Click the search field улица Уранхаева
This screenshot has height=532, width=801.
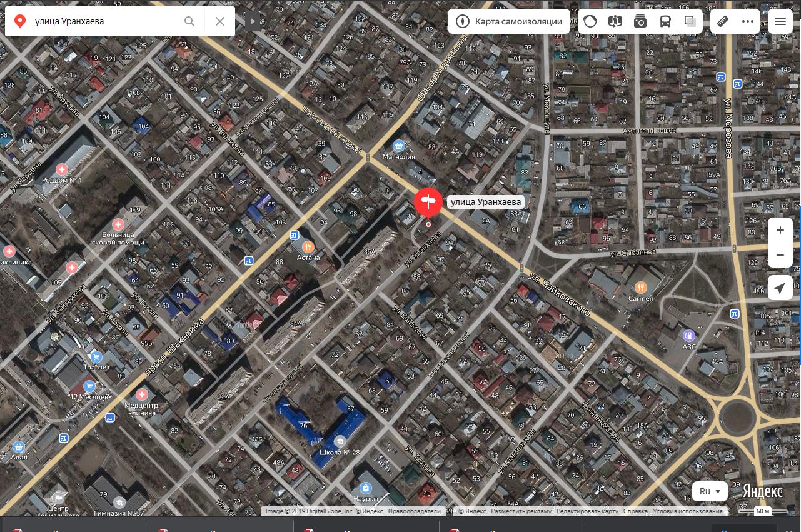[x=104, y=21]
